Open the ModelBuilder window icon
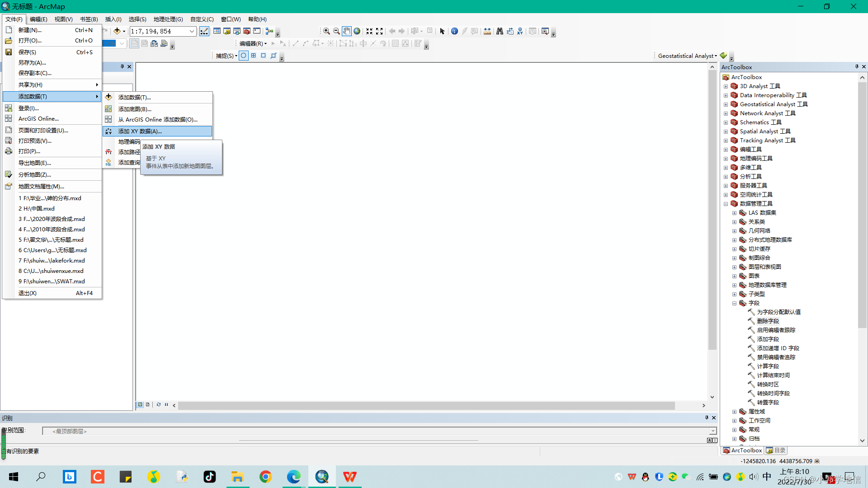This screenshot has width=868, height=488. point(269,31)
